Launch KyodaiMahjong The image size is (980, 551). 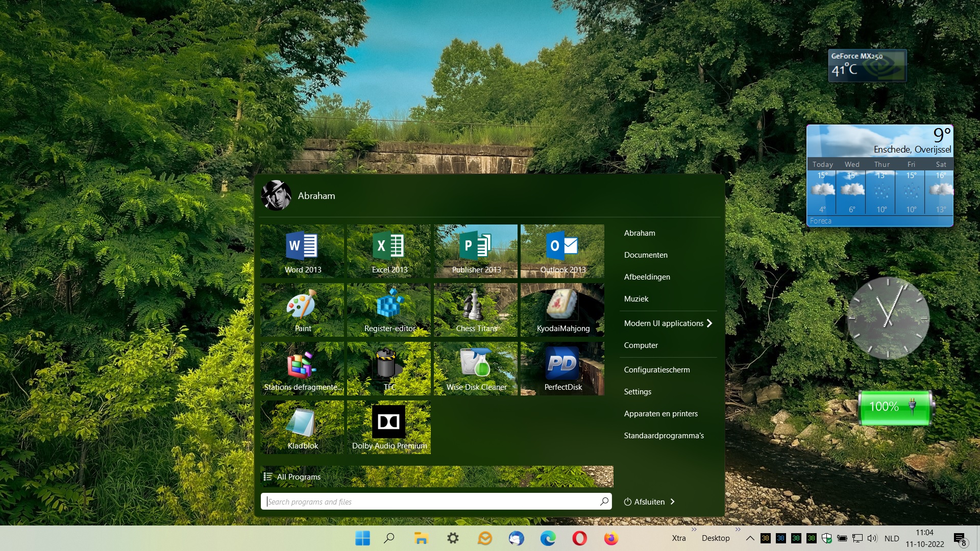tap(563, 310)
